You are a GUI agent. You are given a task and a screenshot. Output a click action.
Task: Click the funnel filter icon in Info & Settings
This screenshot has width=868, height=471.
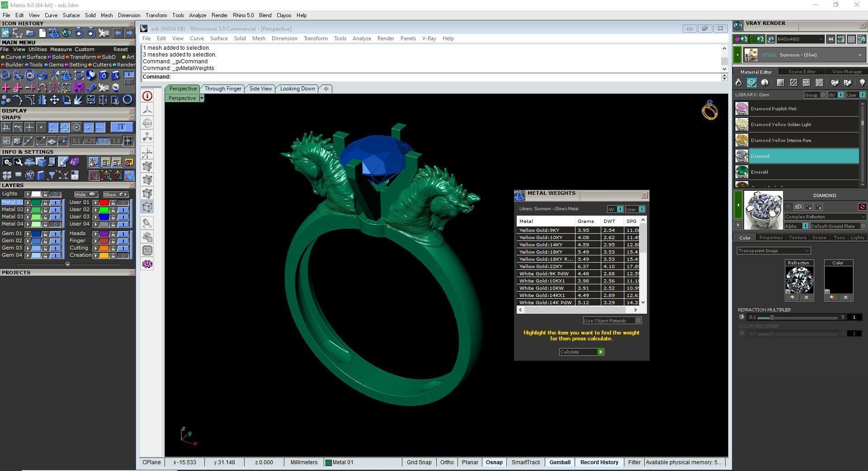(52, 175)
